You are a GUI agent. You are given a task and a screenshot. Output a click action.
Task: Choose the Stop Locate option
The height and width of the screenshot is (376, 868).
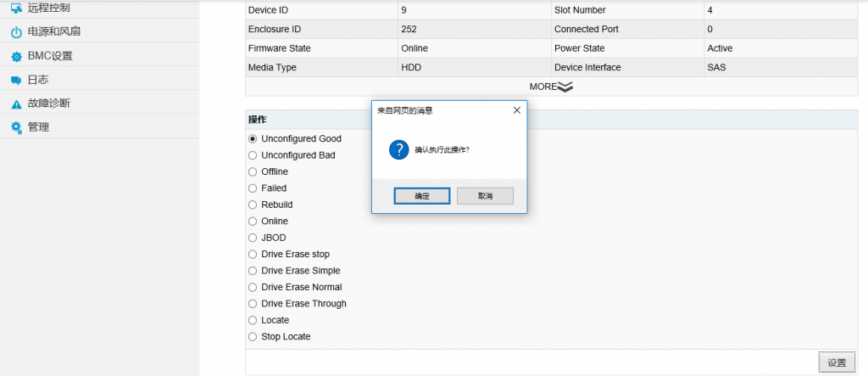click(x=253, y=336)
